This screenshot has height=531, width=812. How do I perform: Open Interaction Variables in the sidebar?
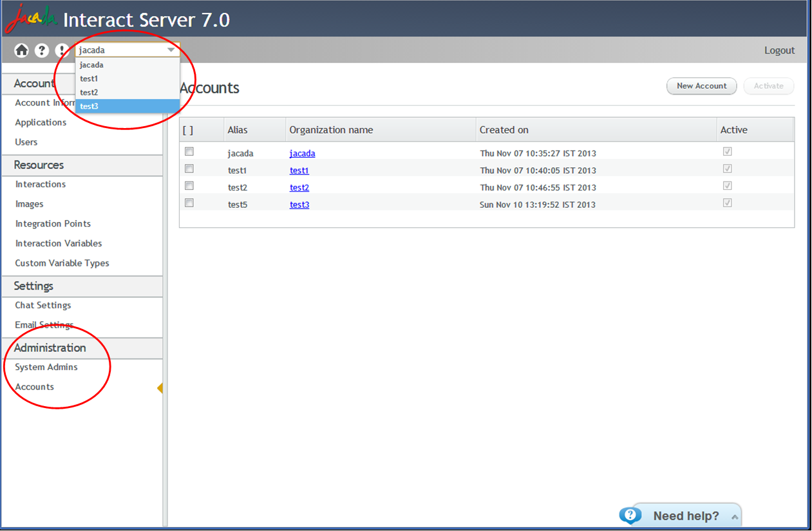click(59, 243)
